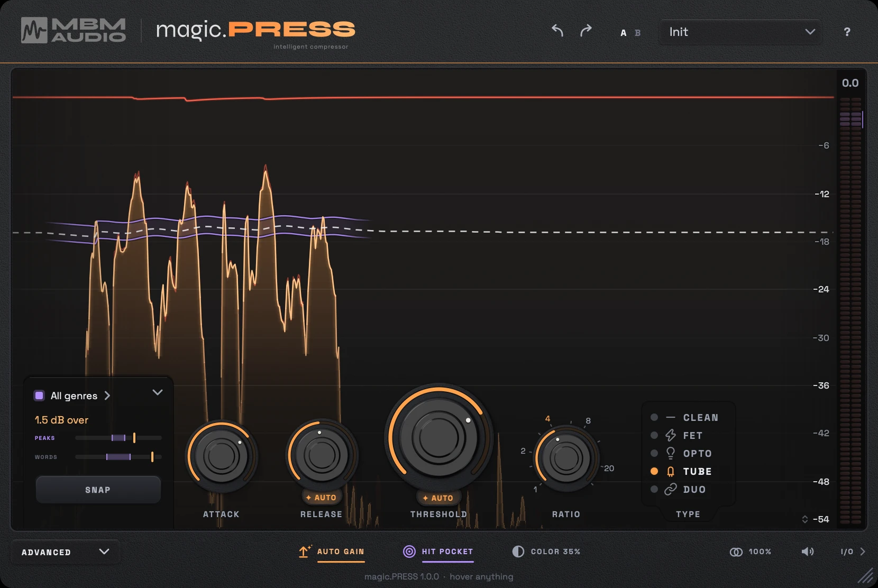Click the DUO chain link icon
This screenshot has width=878, height=588.
(671, 489)
